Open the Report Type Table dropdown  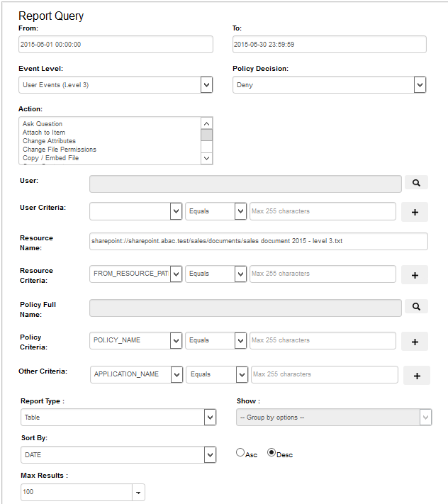pos(118,418)
